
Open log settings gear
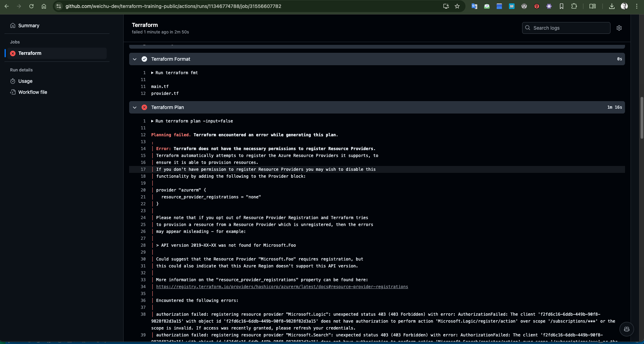[619, 28]
